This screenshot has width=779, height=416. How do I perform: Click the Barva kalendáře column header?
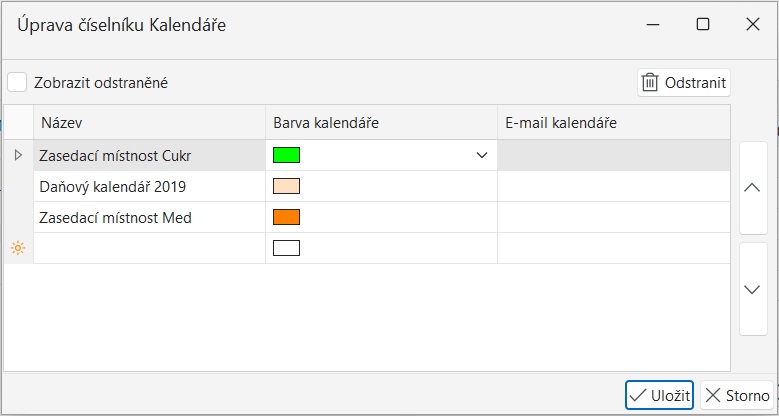[381, 123]
